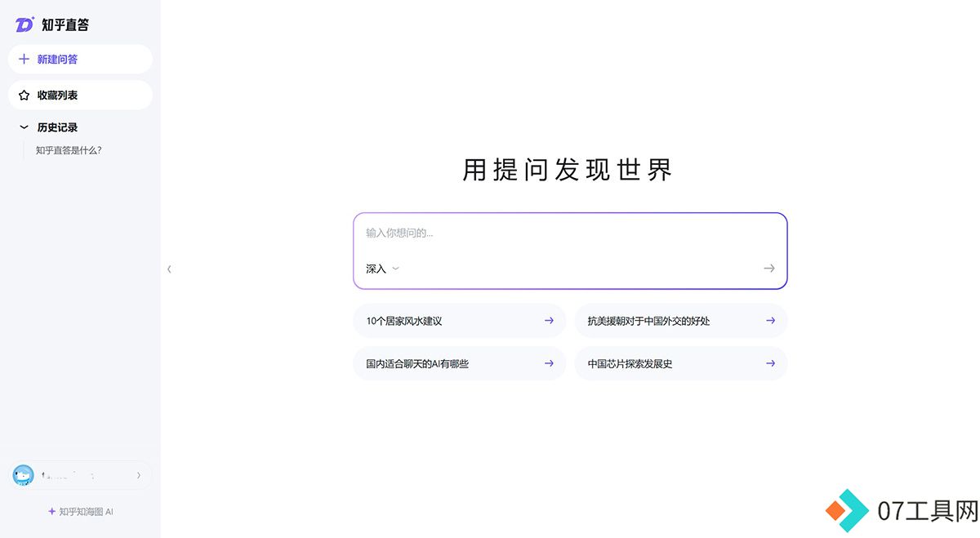
Task: Collapse the 历史记录 section chevron
Action: tap(24, 127)
